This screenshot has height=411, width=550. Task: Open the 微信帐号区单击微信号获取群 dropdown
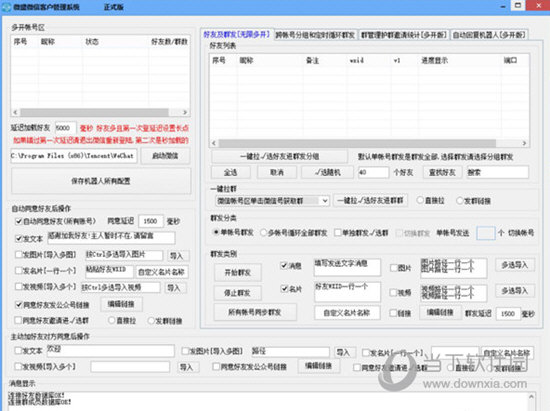(x=272, y=201)
